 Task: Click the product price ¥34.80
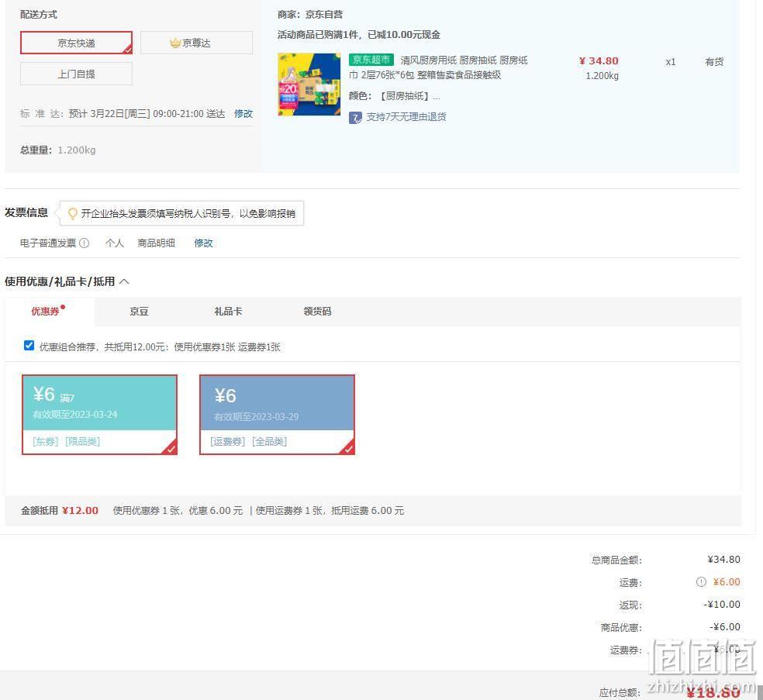[599, 61]
